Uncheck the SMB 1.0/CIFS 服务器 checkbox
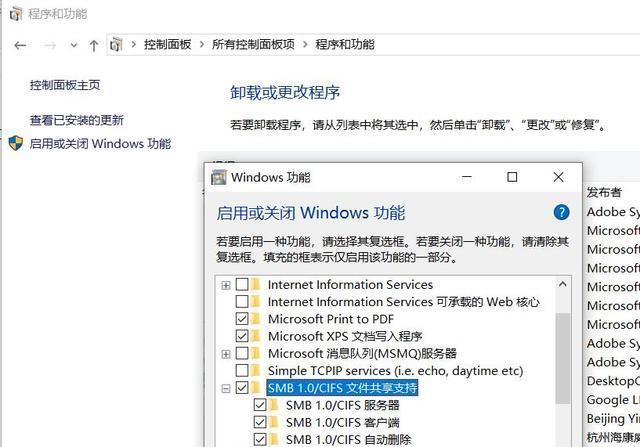Image resolution: width=640 pixels, height=447 pixels. pyautogui.click(x=260, y=405)
